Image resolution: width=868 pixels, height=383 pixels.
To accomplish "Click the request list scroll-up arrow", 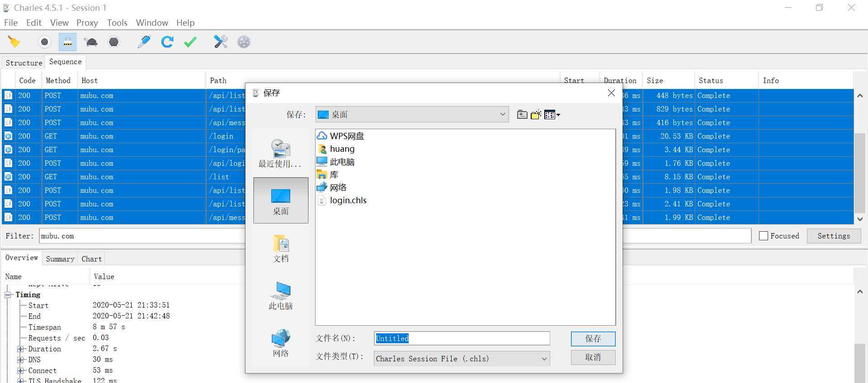I will [859, 96].
